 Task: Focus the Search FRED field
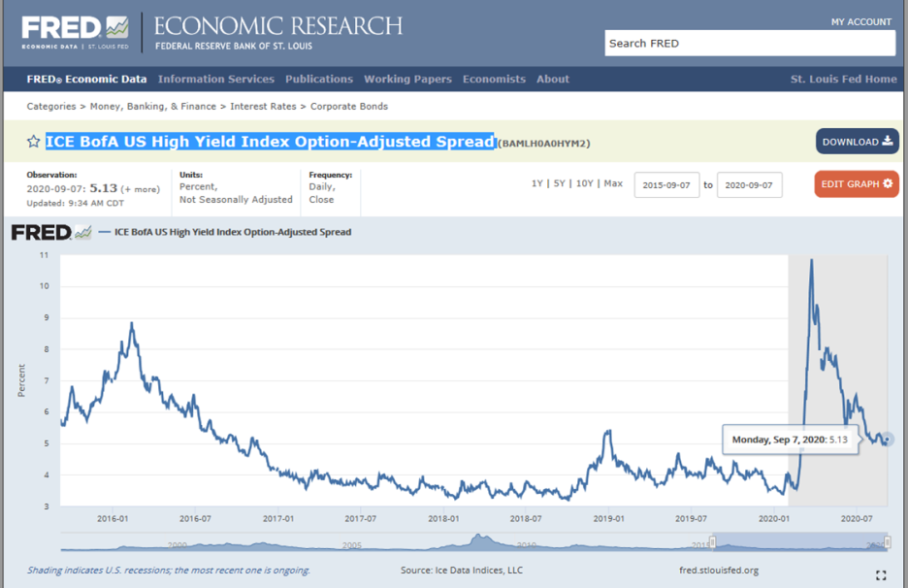coord(750,44)
